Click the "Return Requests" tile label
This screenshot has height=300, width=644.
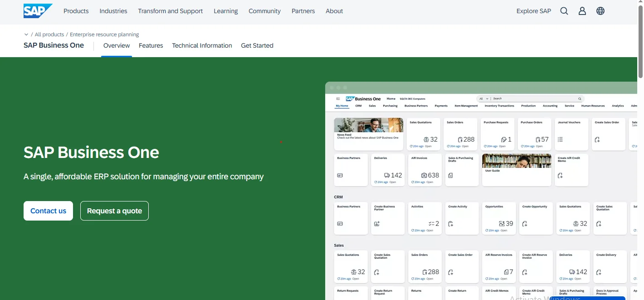(x=348, y=291)
